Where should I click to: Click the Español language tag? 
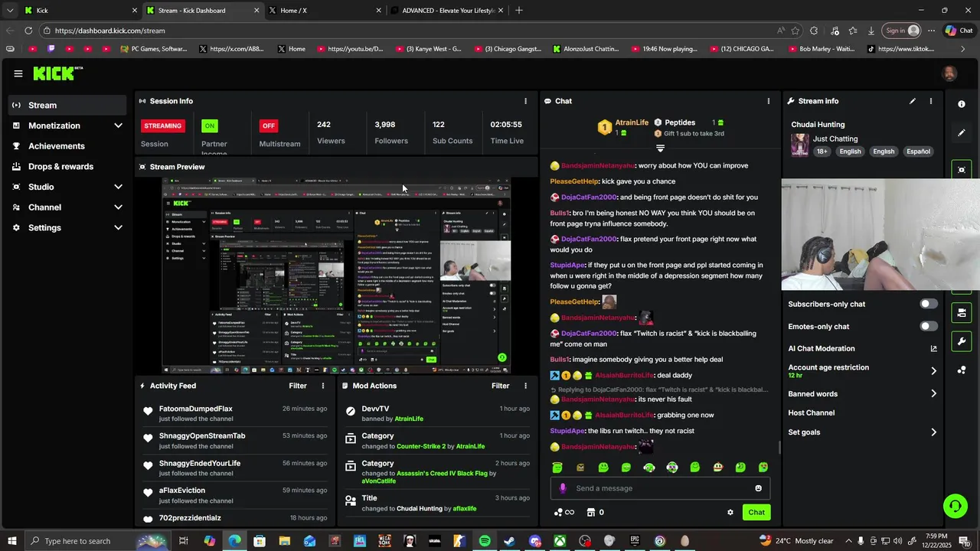(918, 152)
